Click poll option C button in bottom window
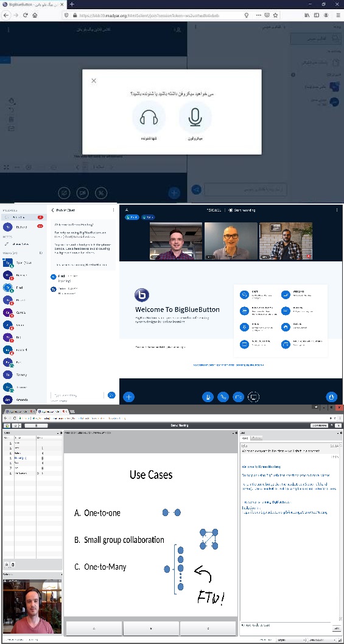Viewport: 344px width, 644px height. (x=208, y=628)
